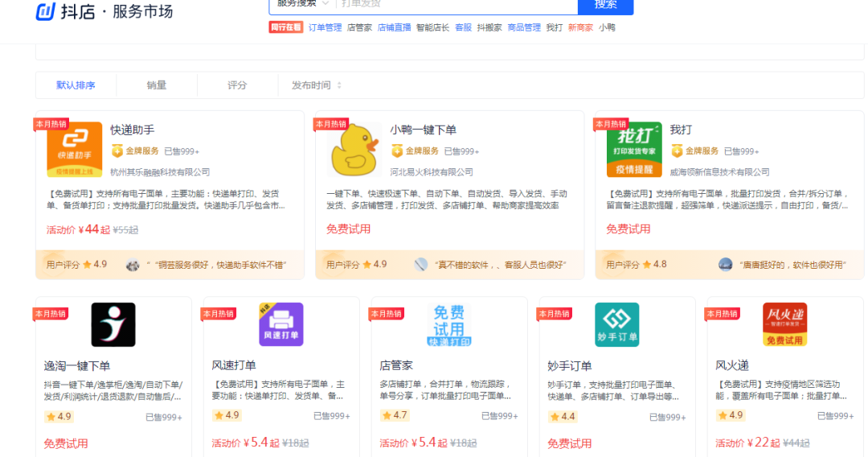The width and height of the screenshot is (868, 457).
Task: Open the 风火递 red app icon
Action: point(785,324)
